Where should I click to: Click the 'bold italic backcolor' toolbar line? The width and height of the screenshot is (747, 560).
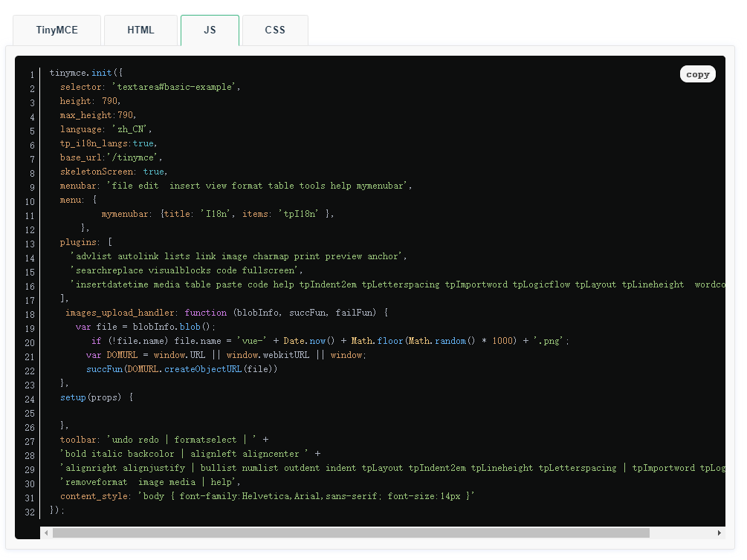tap(190, 454)
